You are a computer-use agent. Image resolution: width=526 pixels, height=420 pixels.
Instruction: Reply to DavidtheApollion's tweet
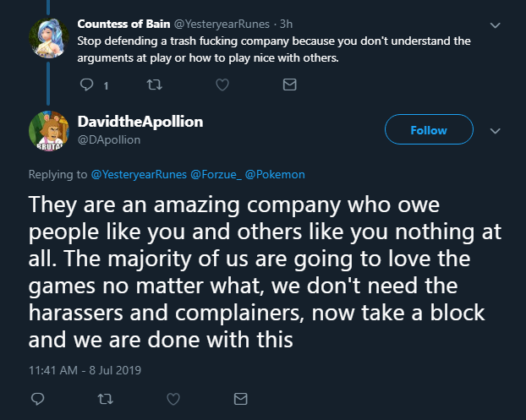[x=37, y=398]
